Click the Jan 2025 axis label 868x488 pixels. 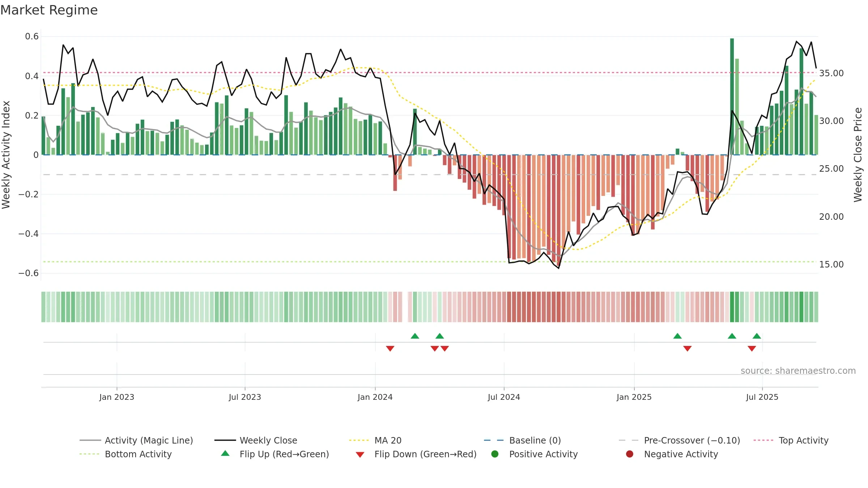(634, 397)
